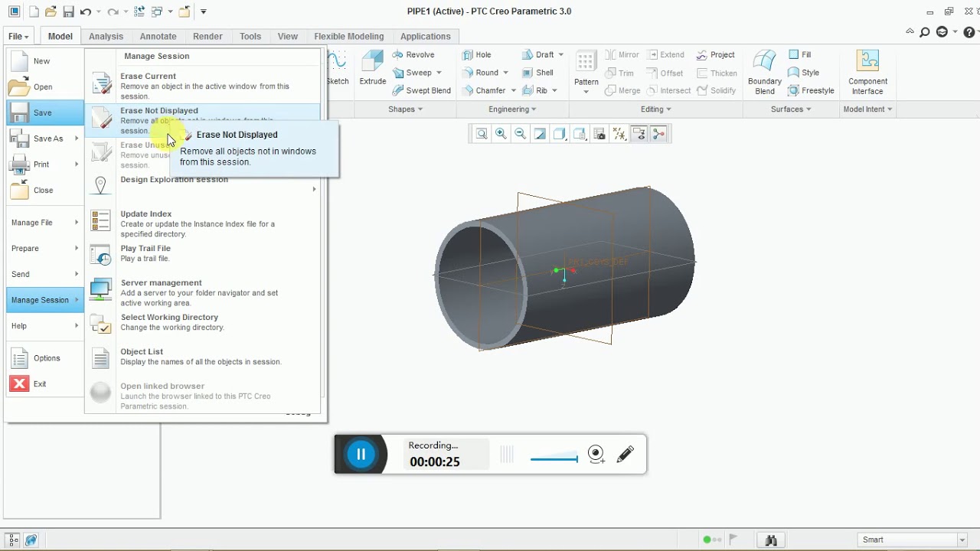Click the Refit view icon
This screenshot has width=980, height=551.
tap(482, 134)
